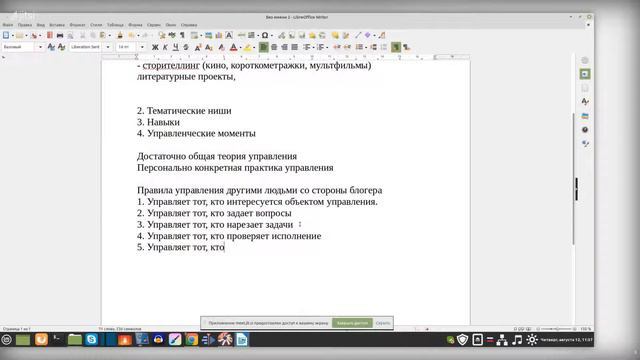Open sidebar Styles panel icon
Viewport: 640px width, 360px height.
pos(585,102)
